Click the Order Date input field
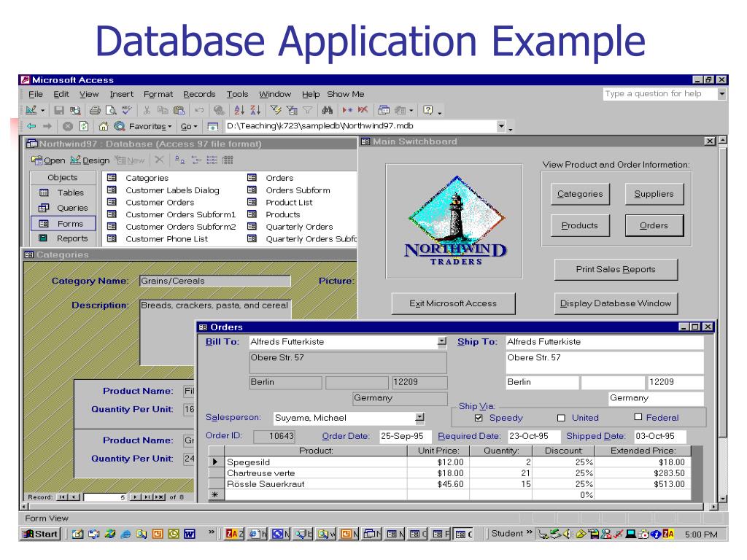This screenshot has width=747, height=560. tap(405, 437)
